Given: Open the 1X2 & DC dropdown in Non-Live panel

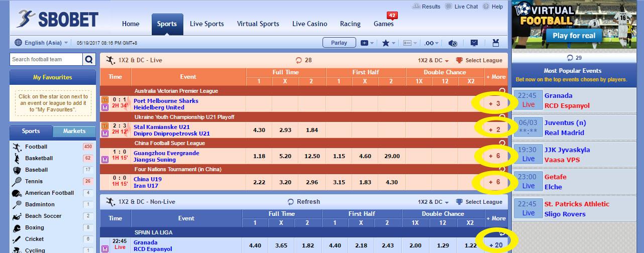Looking at the screenshot, I should tap(433, 202).
